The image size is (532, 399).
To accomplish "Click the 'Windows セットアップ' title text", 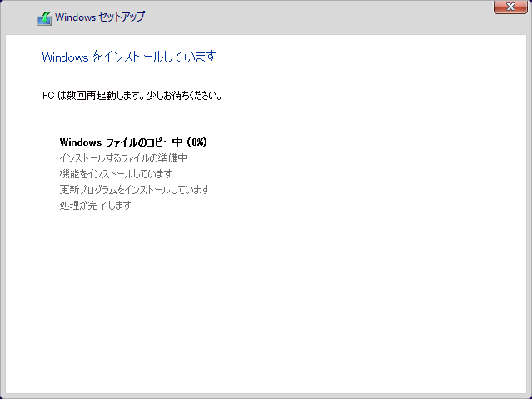I will pyautogui.click(x=100, y=17).
